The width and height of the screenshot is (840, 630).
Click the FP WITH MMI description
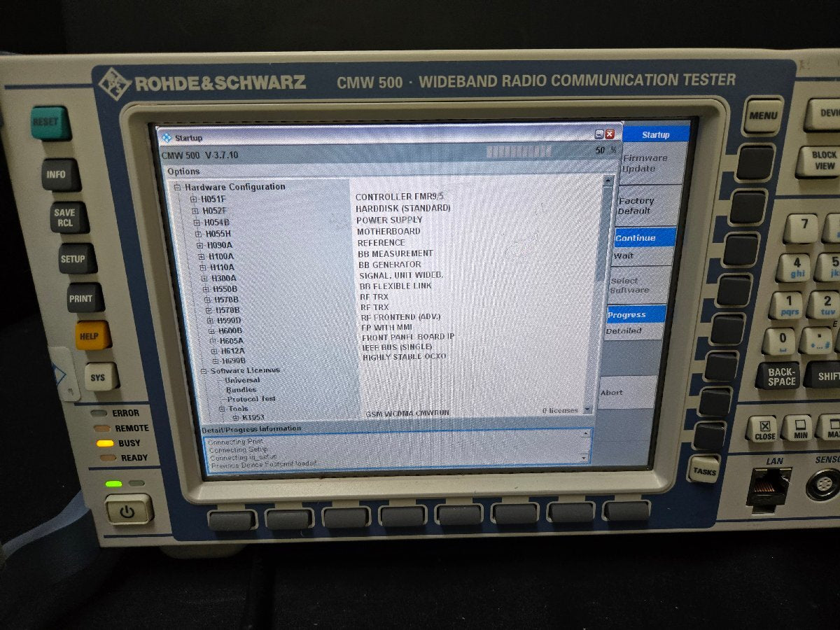click(387, 327)
